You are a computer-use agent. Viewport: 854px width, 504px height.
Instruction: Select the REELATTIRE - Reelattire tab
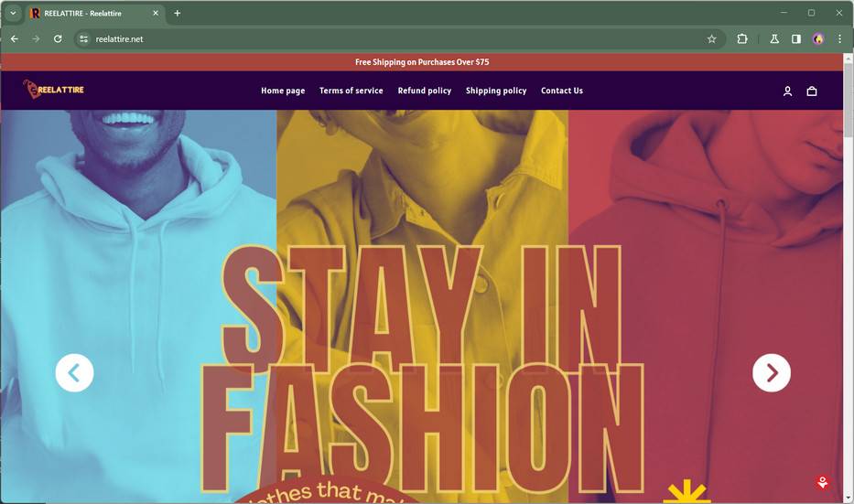pos(94,13)
